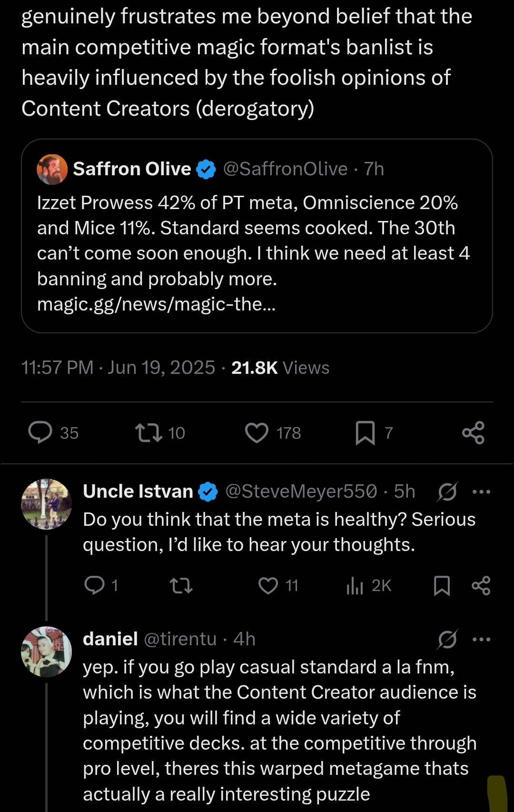
Task: Open the magic.gg news link
Action: pos(156,304)
